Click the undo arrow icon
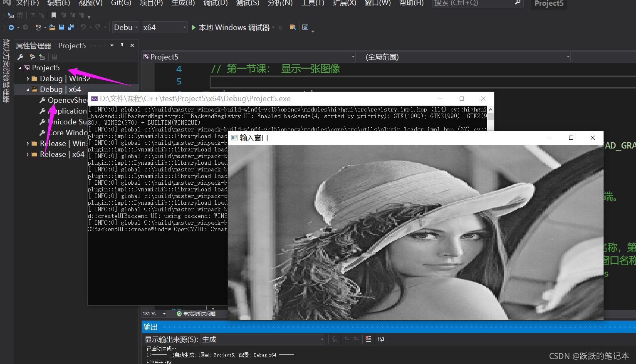636x364 pixels. click(83, 27)
